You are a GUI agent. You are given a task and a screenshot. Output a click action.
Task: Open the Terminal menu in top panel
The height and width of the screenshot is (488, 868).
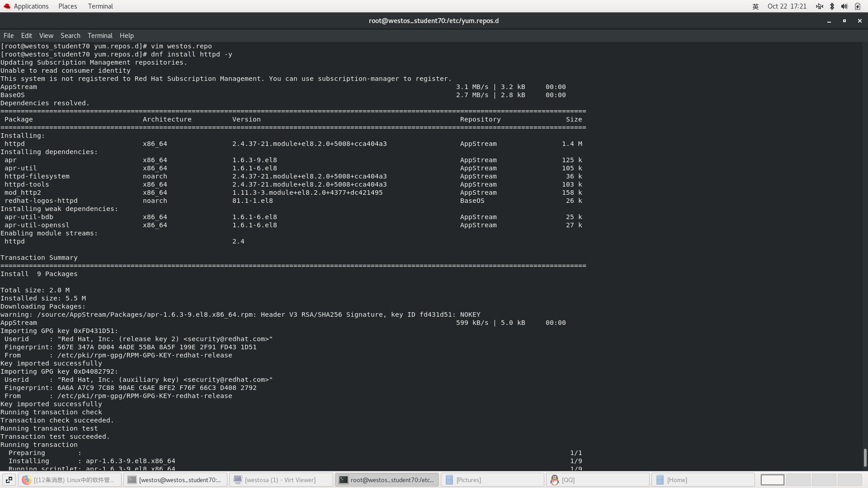coord(100,6)
